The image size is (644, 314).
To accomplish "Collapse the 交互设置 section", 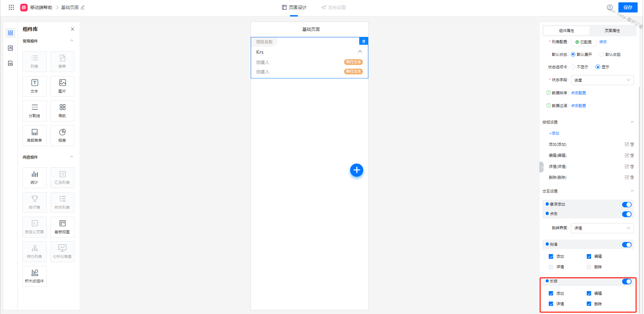I will tap(632, 191).
